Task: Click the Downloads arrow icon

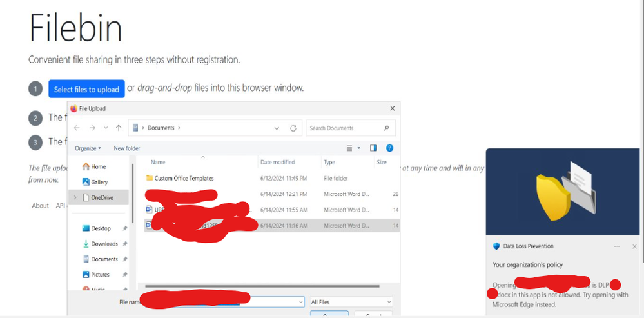Action: 86,244
